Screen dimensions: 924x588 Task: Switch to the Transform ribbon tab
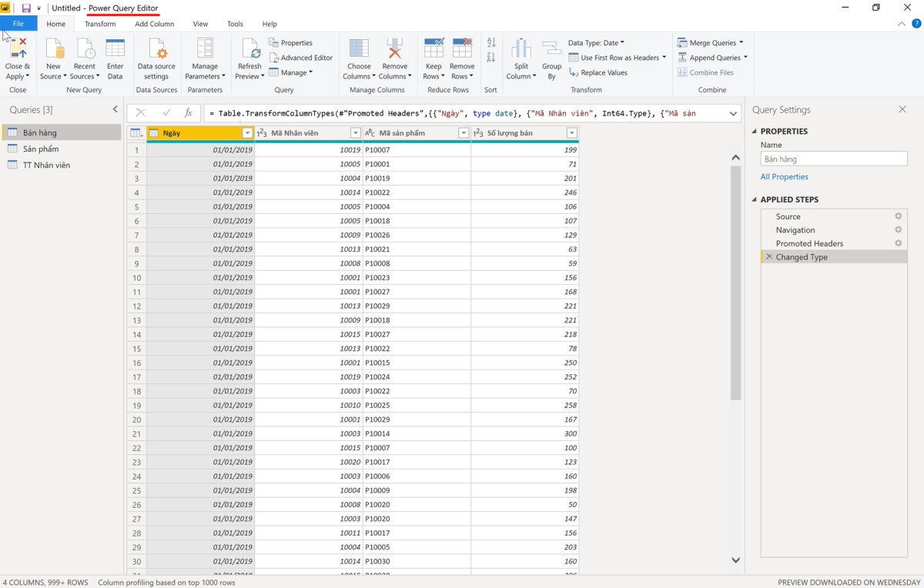point(100,24)
